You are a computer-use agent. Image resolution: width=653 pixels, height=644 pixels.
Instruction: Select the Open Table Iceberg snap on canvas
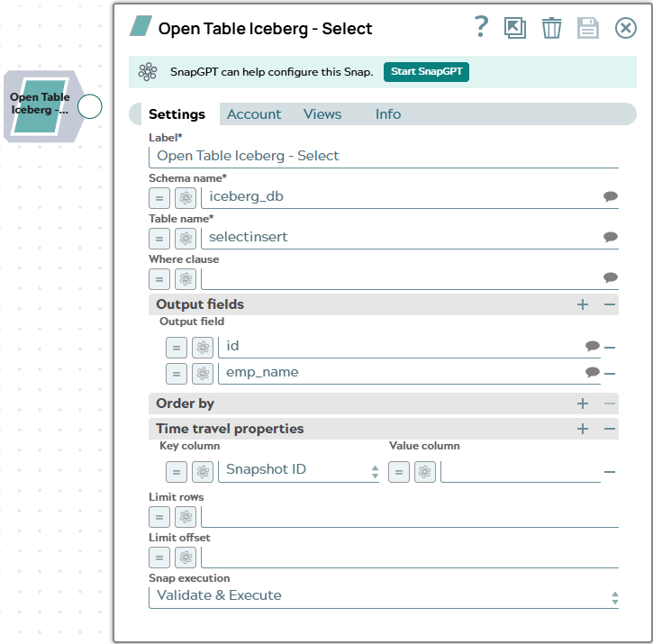point(40,106)
